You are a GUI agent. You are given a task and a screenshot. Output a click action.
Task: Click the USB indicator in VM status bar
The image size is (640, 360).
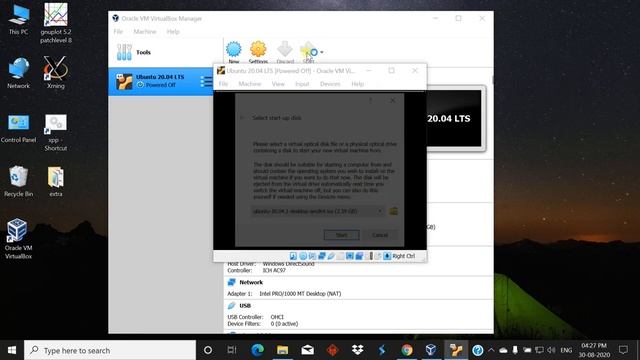(331, 256)
